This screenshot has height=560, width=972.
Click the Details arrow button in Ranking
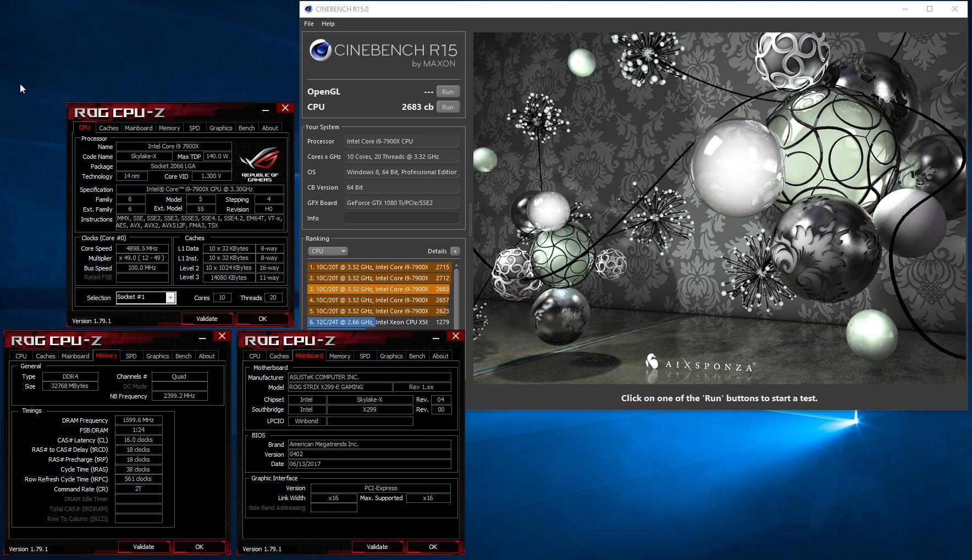pyautogui.click(x=455, y=251)
